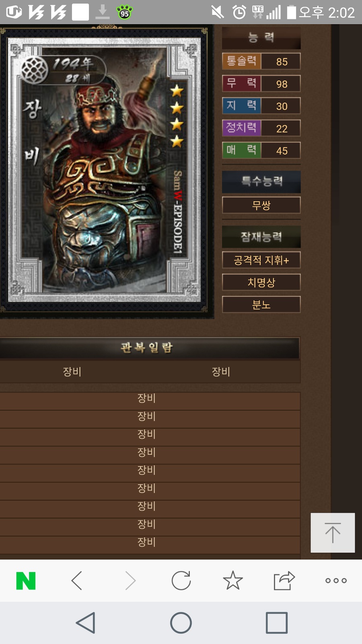Open the share icon in the browser bar
Screen dimensions: 362x644
click(x=284, y=581)
